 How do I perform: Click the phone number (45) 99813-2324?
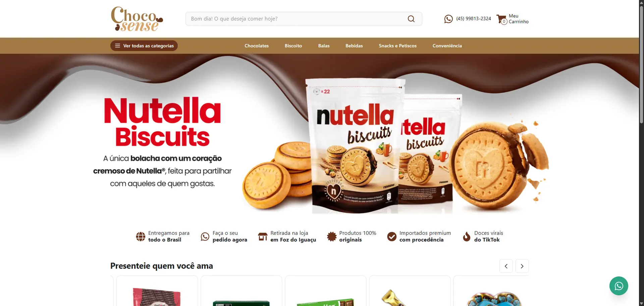tap(473, 18)
